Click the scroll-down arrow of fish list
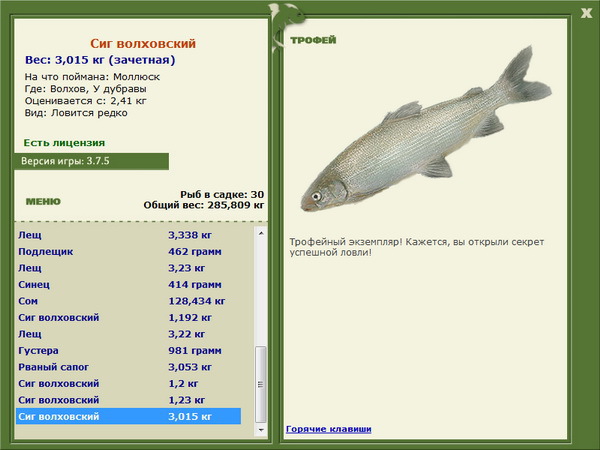Image resolution: width=600 pixels, height=450 pixels. click(x=261, y=430)
